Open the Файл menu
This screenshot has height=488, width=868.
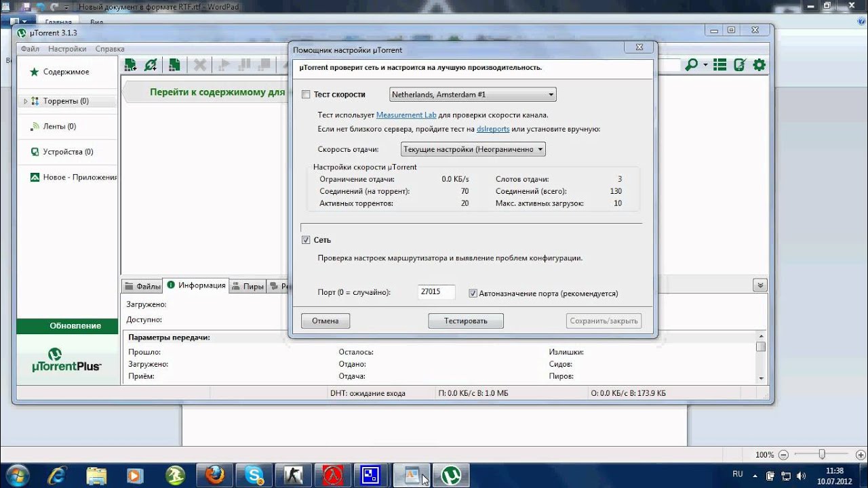click(30, 49)
